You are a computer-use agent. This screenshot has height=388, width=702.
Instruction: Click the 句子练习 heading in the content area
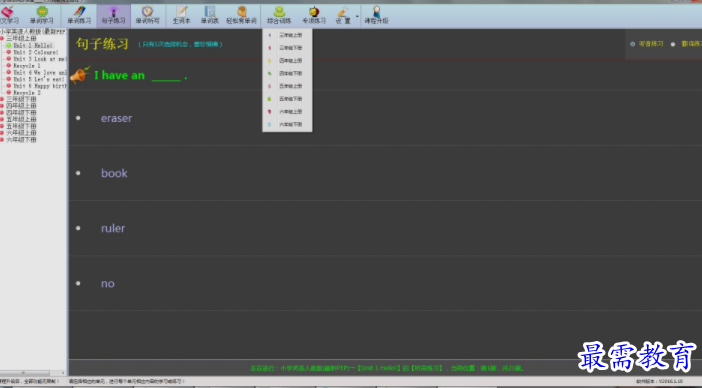102,44
